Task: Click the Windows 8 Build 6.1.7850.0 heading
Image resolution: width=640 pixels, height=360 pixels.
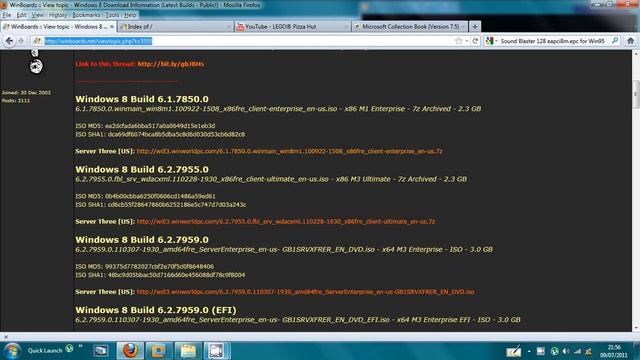Action: (x=142, y=99)
